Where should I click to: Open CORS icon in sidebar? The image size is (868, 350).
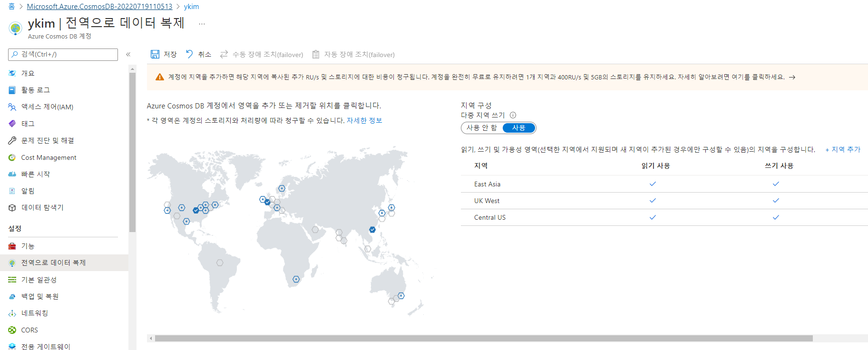click(12, 330)
